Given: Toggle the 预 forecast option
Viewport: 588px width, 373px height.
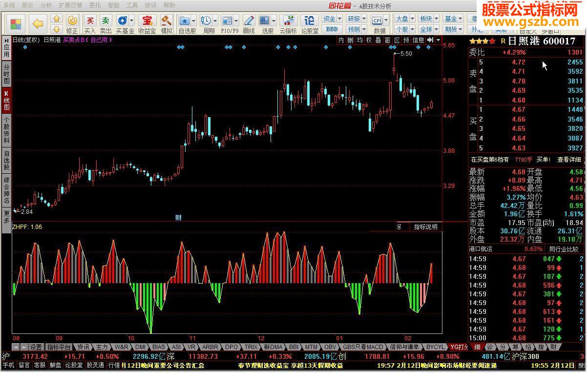Looking at the screenshot, I should 406,40.
